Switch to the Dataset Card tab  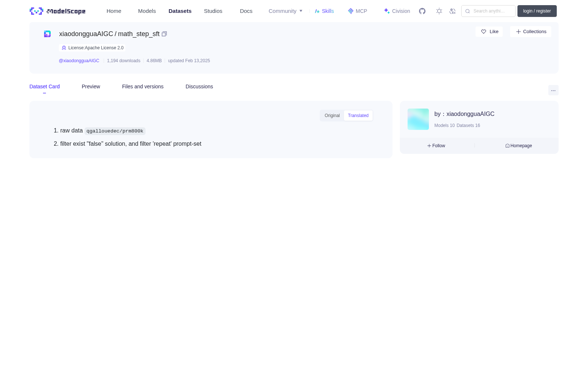pos(44,86)
